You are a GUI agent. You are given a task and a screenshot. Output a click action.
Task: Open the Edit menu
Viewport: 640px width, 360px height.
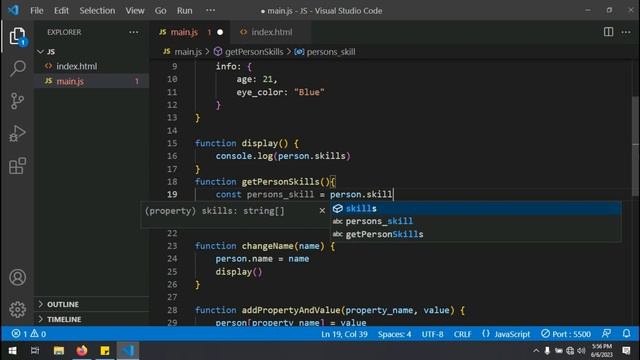point(61,11)
